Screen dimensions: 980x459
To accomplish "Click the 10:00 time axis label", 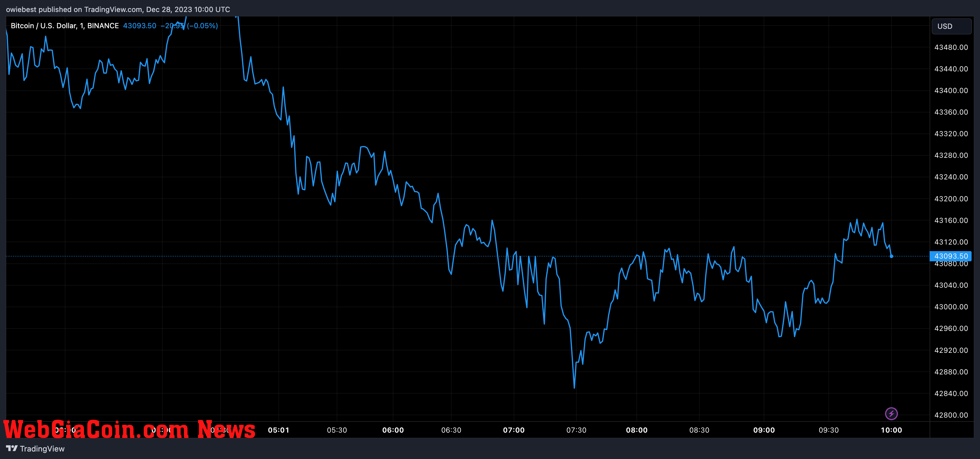I will pos(891,430).
